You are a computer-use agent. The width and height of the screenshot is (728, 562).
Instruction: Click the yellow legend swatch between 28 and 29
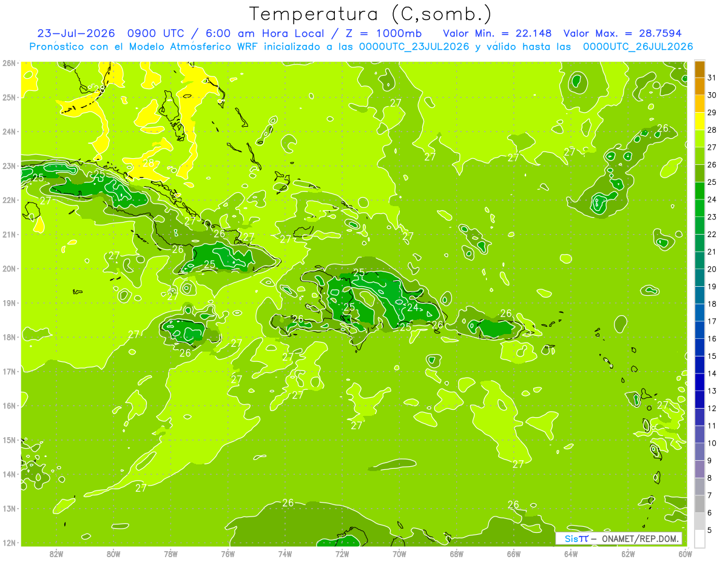(699, 121)
